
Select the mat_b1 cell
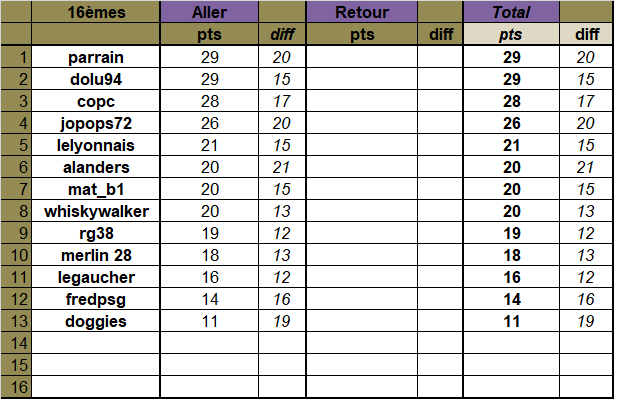click(96, 189)
